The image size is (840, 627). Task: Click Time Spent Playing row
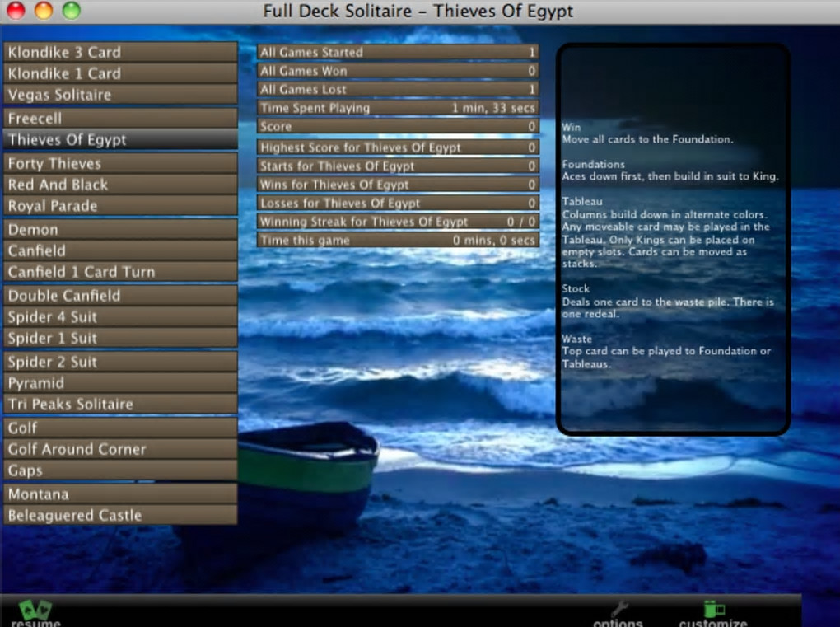click(x=398, y=108)
